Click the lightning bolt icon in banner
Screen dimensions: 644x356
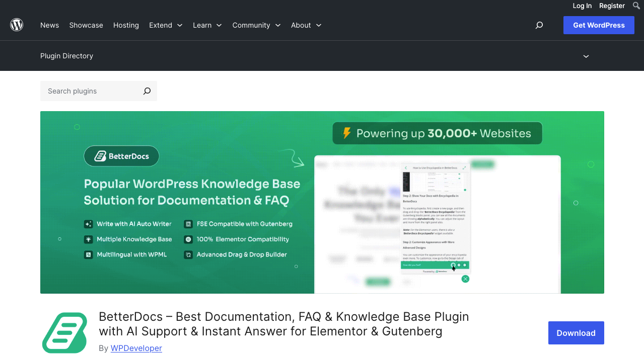(x=347, y=133)
